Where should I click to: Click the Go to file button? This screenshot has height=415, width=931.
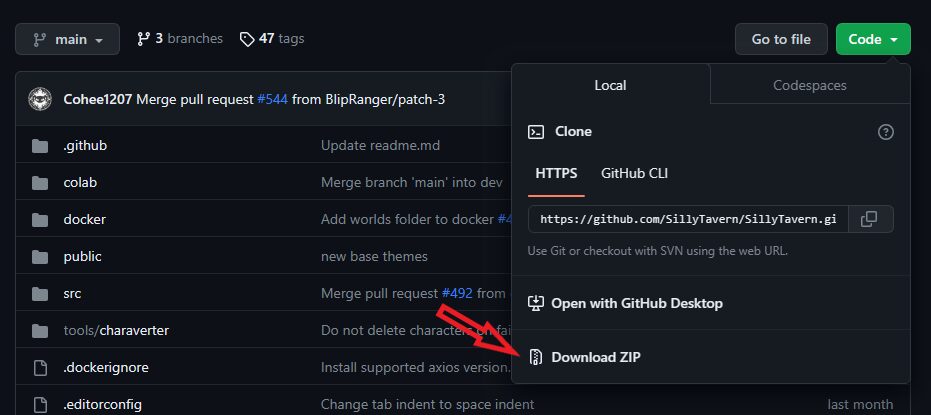pyautogui.click(x=781, y=39)
